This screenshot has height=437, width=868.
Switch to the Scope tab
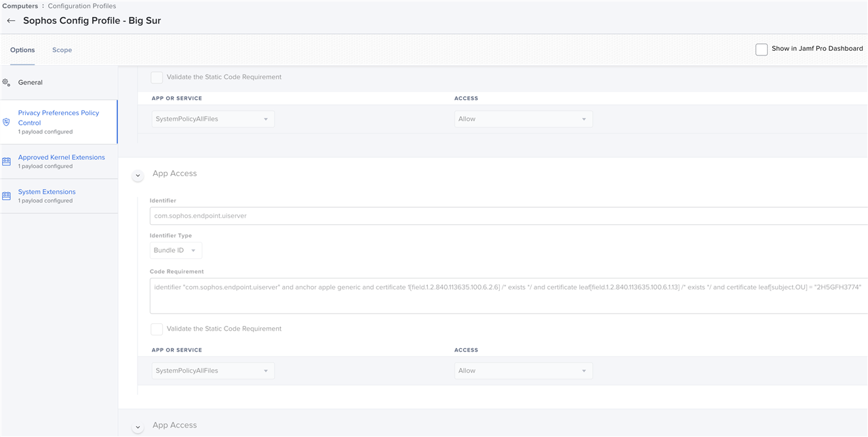(x=62, y=50)
